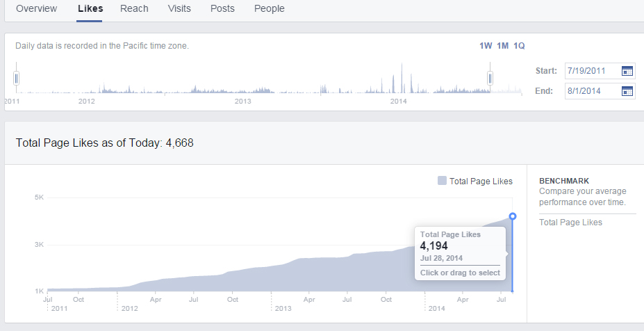Image resolution: width=644 pixels, height=331 pixels.
Task: Select the 1W time range
Action: click(x=486, y=46)
